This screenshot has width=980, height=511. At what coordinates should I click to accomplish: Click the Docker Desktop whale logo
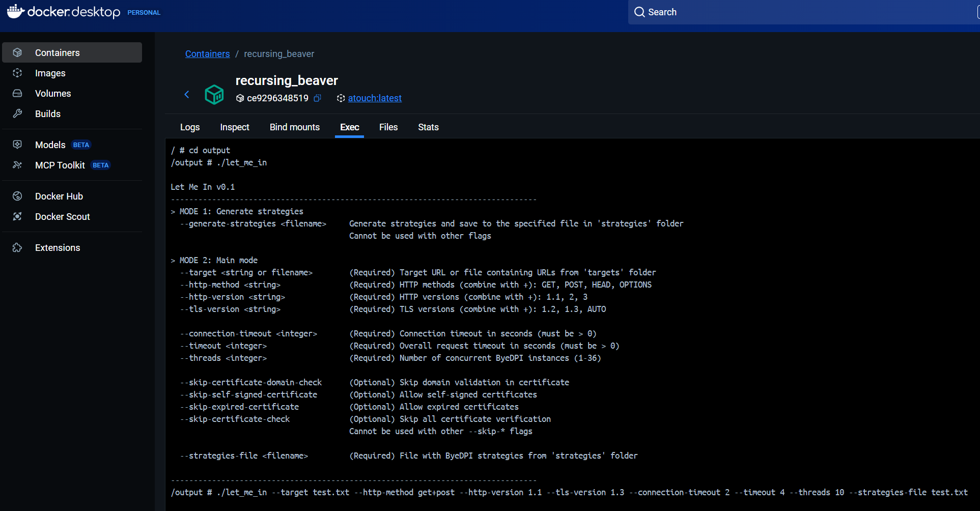[x=16, y=11]
